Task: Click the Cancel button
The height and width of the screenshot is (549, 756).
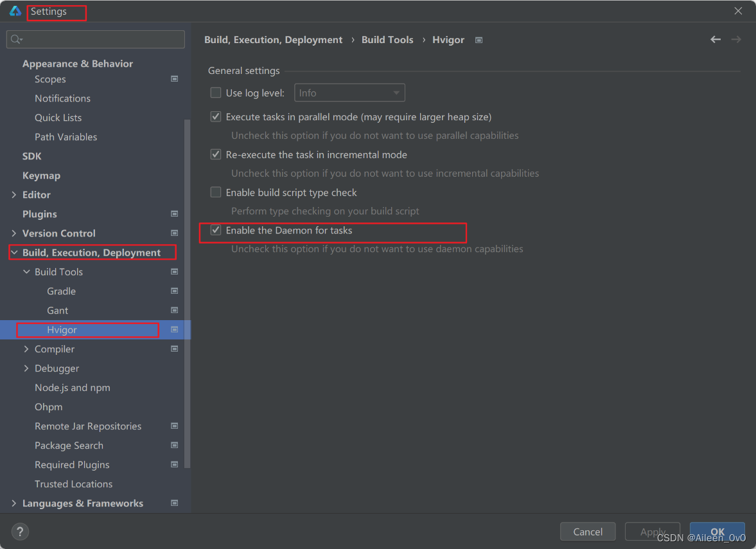Action: pos(588,532)
